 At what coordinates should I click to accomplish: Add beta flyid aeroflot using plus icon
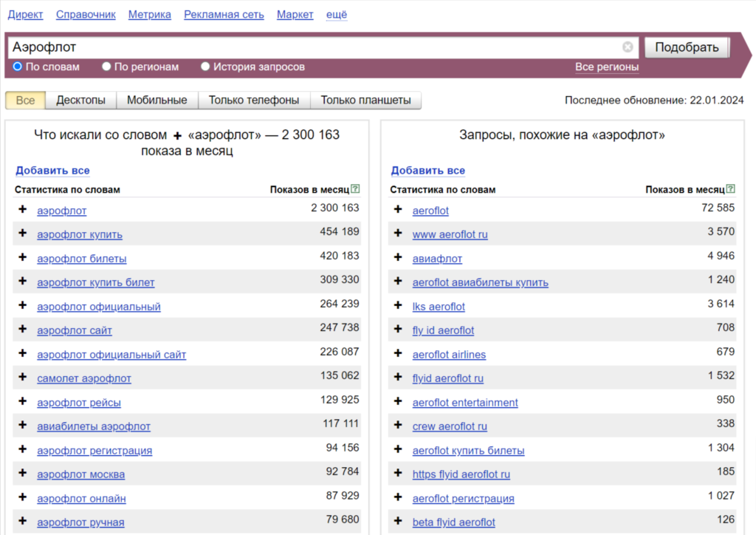click(398, 521)
